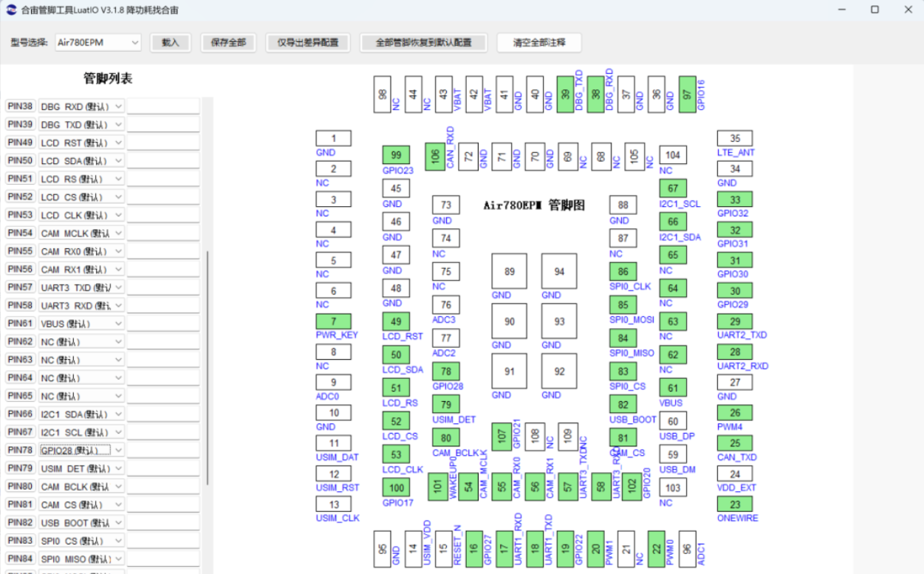The image size is (924, 574).
Task: Click the Air780EPM 管脚图 diagram title
Action: pyautogui.click(x=534, y=205)
